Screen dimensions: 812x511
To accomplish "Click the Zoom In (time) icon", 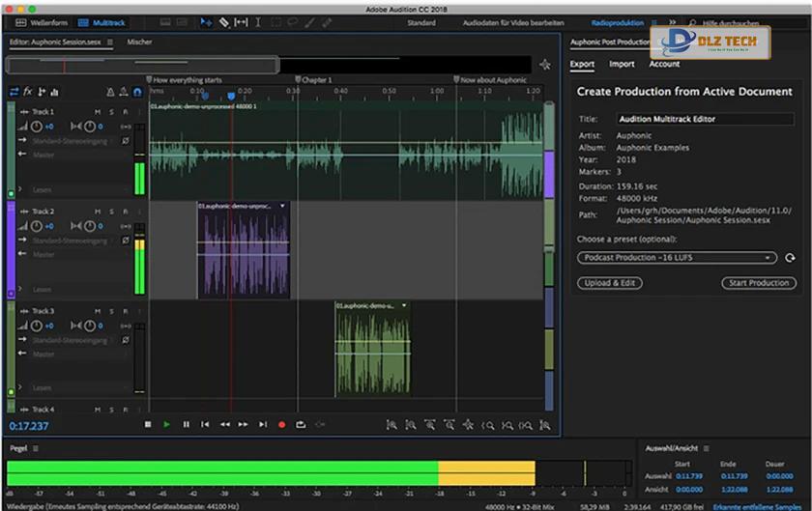I will [x=430, y=425].
